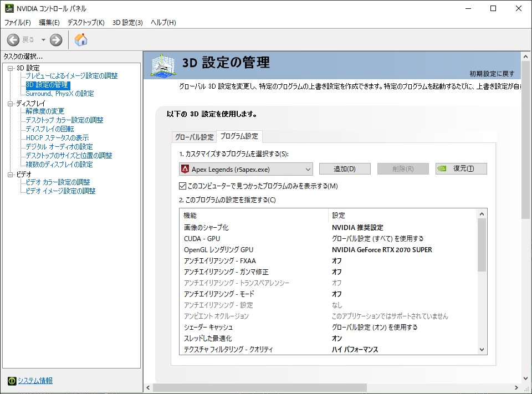Screen dimensions: 532x394
Task: Click the main panel scroll-down arrow
Action: (x=525, y=378)
